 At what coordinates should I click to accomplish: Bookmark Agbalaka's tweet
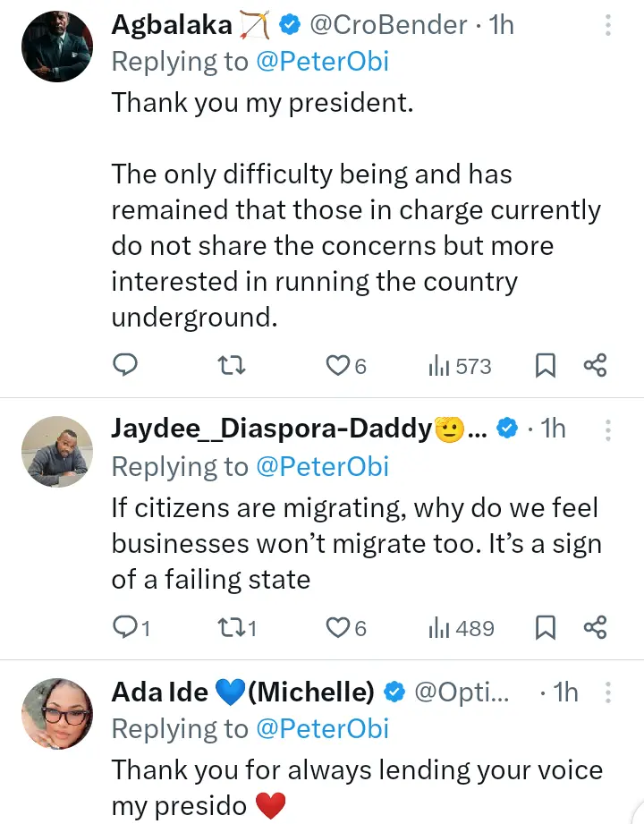pyautogui.click(x=546, y=365)
